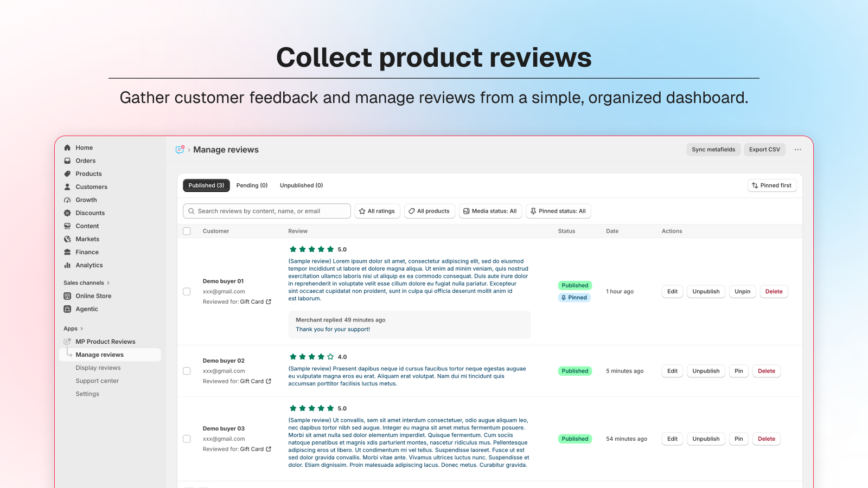
Task: Open the three-dot more actions menu
Action: (x=797, y=150)
